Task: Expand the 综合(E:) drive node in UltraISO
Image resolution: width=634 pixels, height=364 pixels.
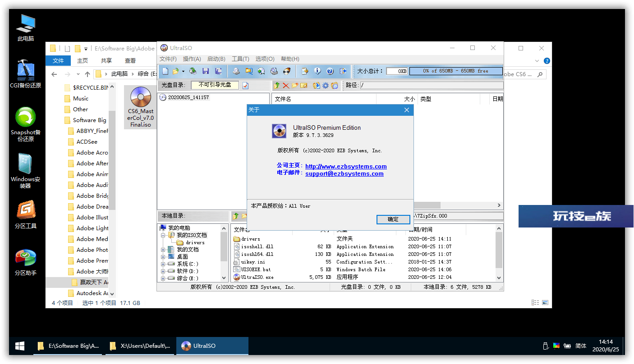Action: click(163, 278)
